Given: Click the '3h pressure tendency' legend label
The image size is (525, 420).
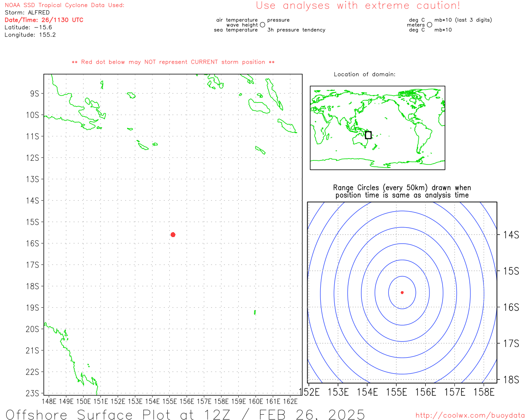Looking at the screenshot, I should (296, 30).
